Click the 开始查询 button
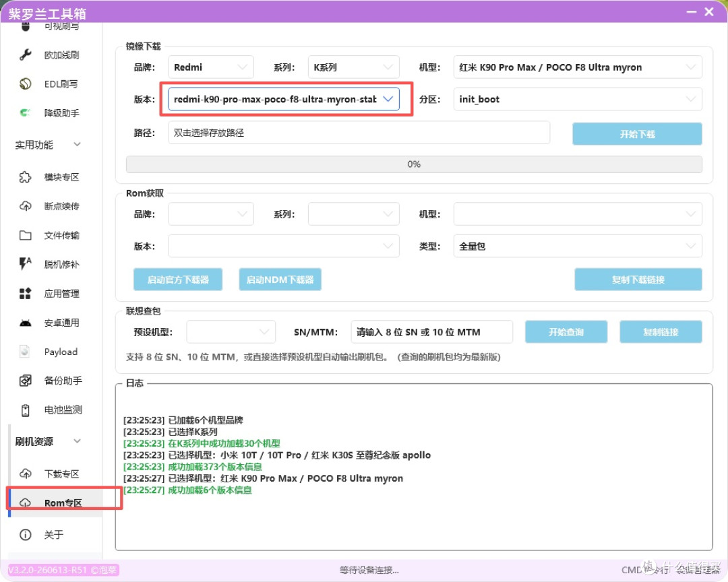The width and height of the screenshot is (728, 582). pos(566,332)
